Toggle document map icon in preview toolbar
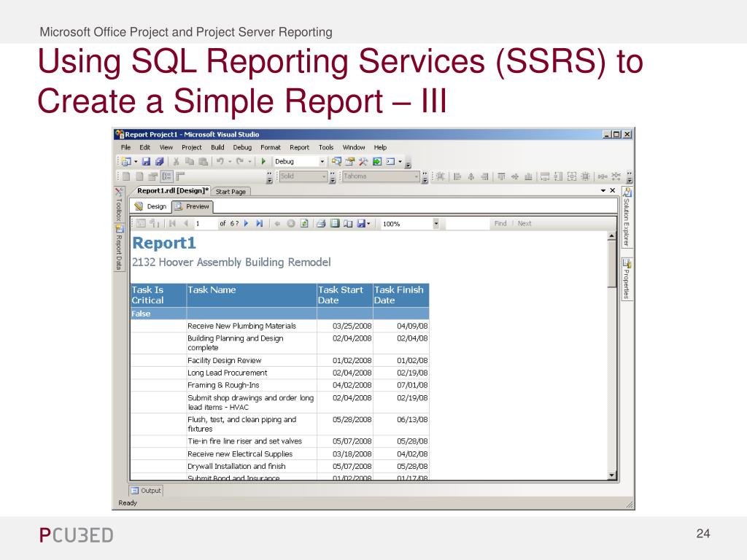Image resolution: width=747 pixels, height=560 pixels. [141, 223]
